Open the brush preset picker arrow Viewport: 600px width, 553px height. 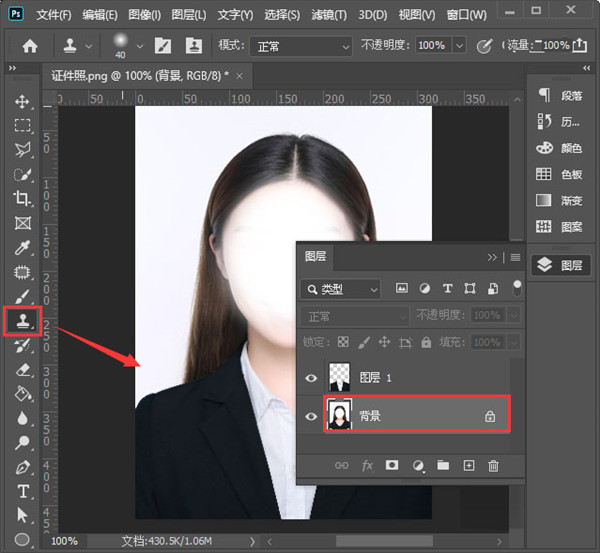(138, 46)
